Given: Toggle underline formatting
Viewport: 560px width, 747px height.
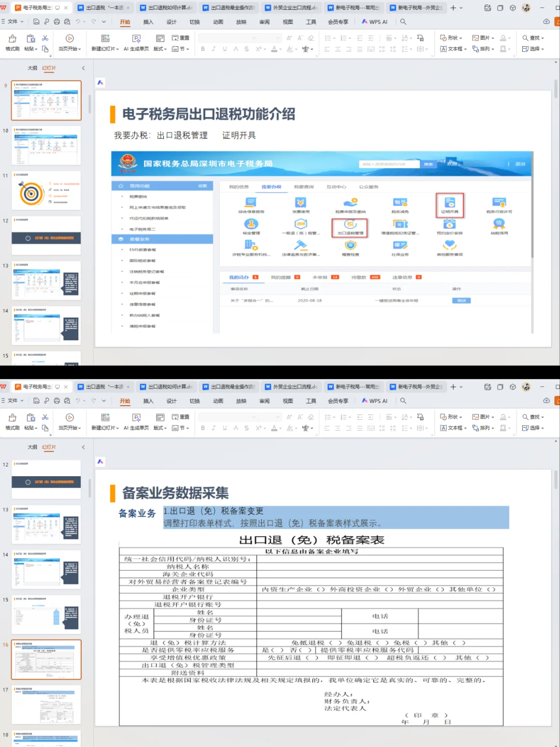Looking at the screenshot, I should pos(224,49).
